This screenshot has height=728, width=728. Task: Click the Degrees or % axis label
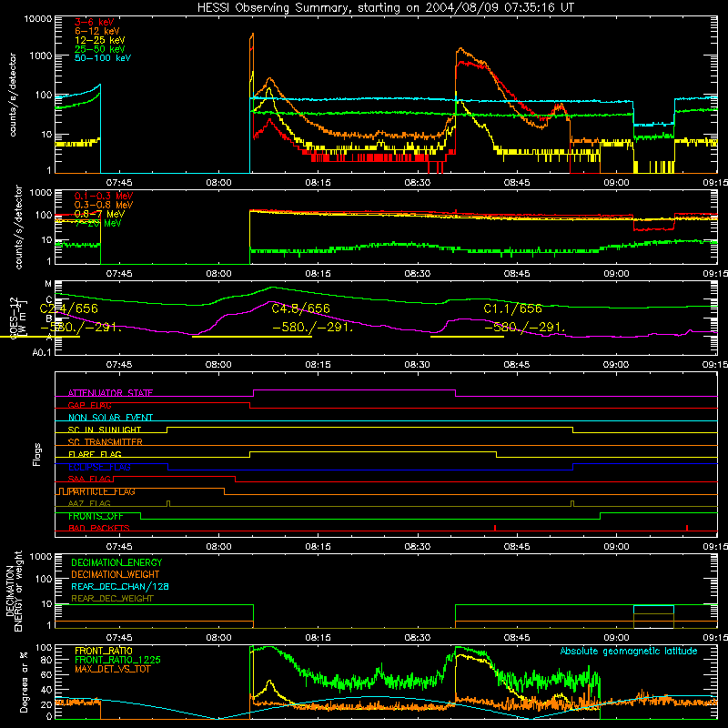pyautogui.click(x=24, y=682)
